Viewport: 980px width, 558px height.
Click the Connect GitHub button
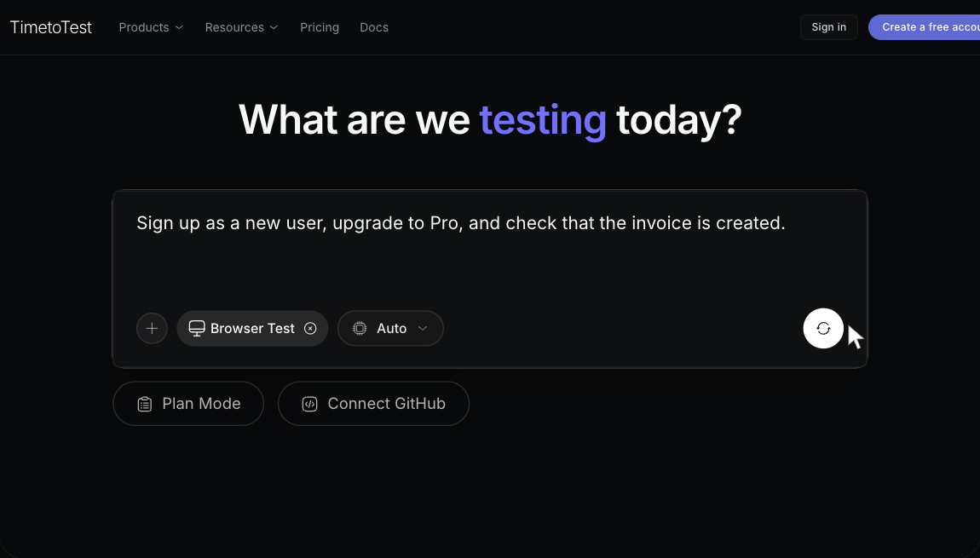[x=374, y=404]
